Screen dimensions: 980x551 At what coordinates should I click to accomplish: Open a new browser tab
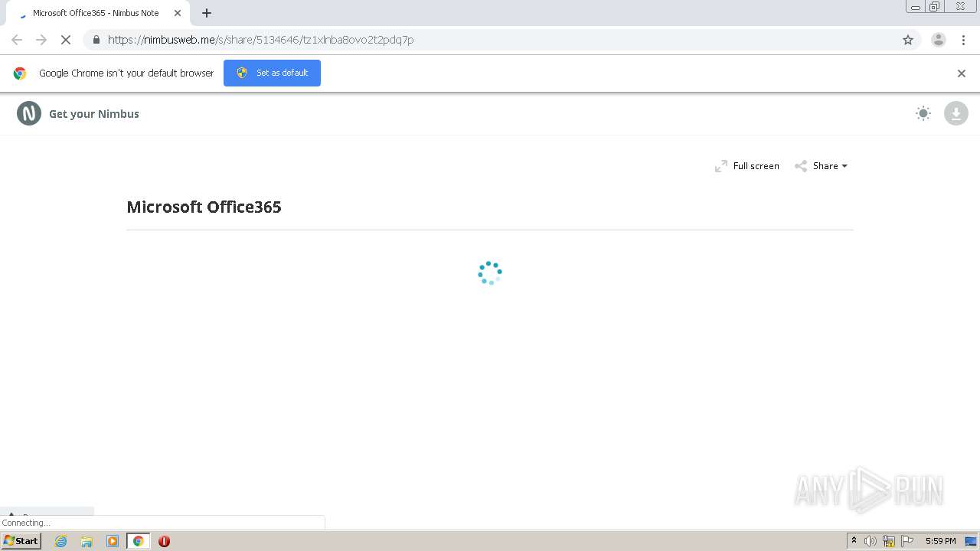(x=207, y=13)
